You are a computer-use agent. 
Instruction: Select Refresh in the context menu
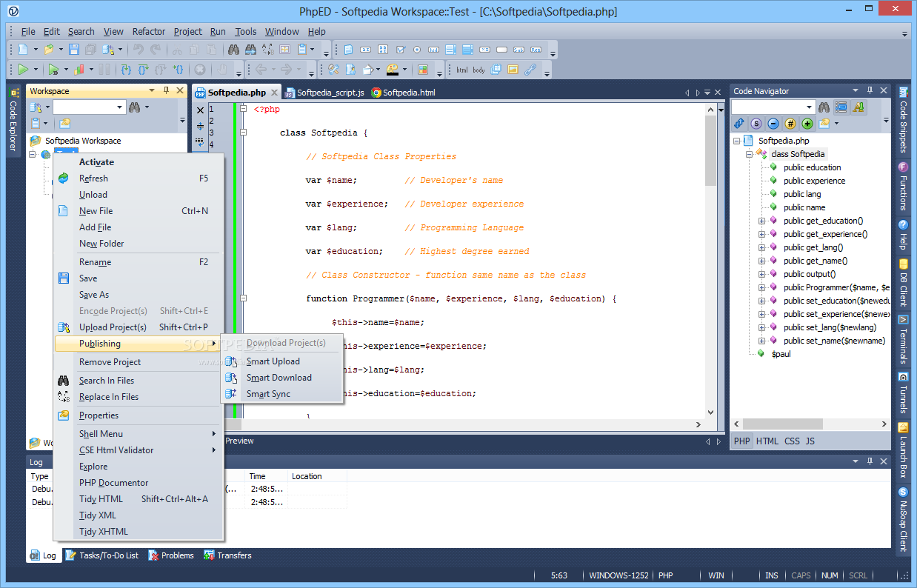click(139, 178)
